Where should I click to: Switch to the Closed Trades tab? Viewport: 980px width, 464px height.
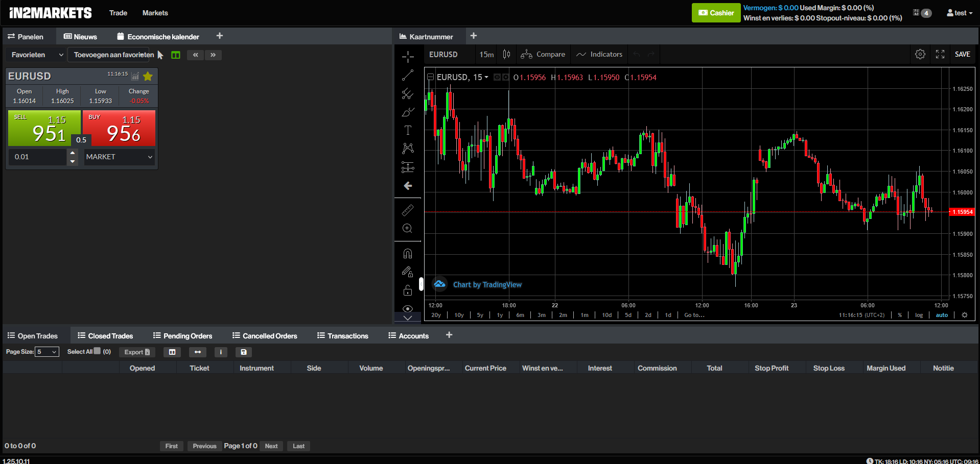tap(105, 336)
